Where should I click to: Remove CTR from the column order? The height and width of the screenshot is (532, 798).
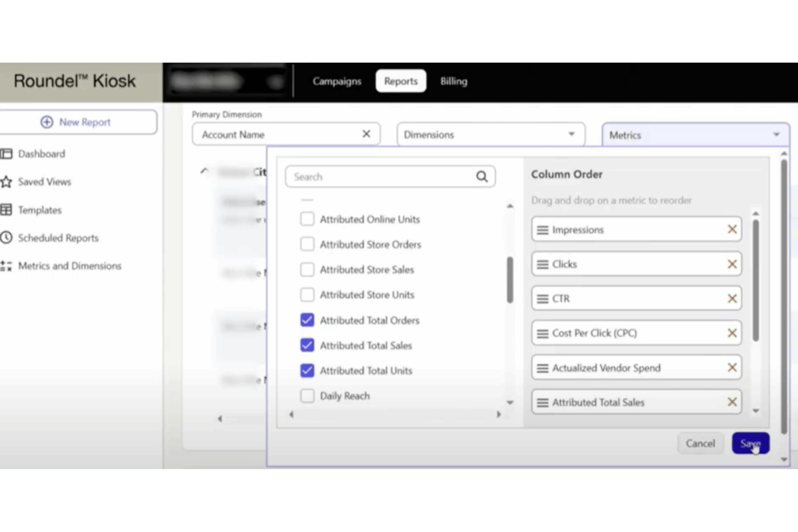tap(732, 298)
